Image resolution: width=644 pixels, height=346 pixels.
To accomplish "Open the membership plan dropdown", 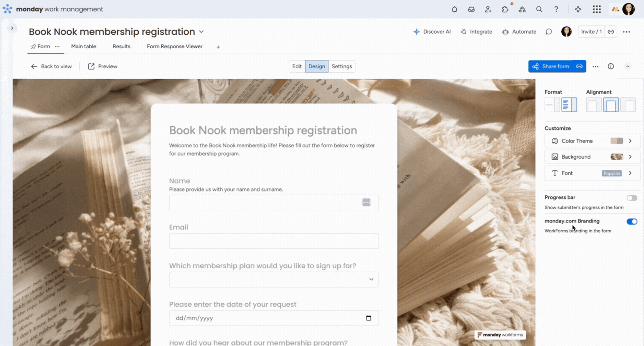I will (274, 280).
